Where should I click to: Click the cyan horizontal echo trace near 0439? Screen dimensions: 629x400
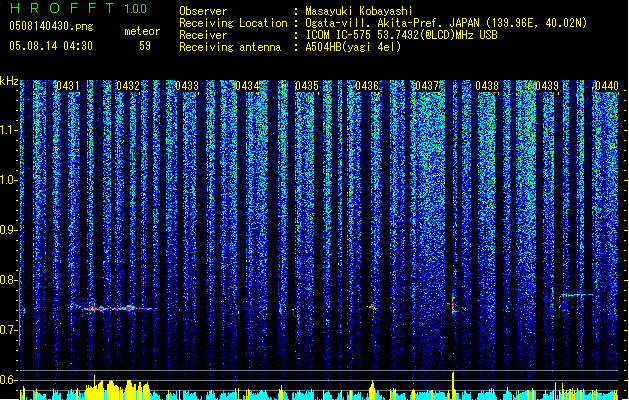pos(576,295)
